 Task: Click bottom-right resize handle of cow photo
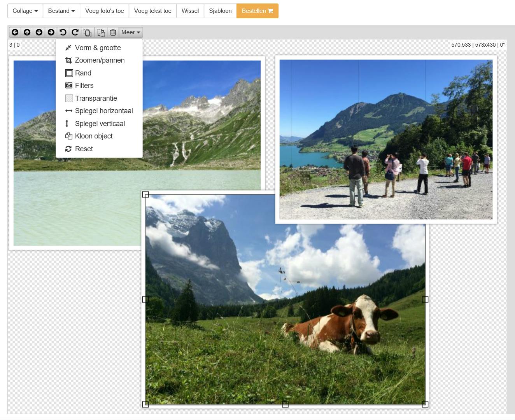(425, 404)
